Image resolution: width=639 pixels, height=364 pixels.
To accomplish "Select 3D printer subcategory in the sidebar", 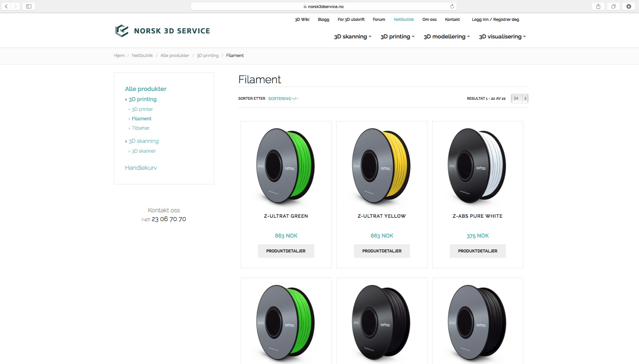I will [x=142, y=109].
